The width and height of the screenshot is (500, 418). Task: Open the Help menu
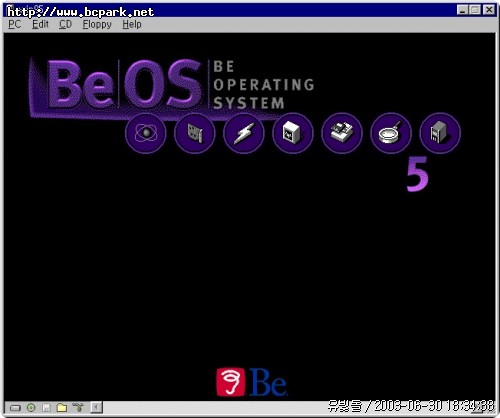(132, 25)
